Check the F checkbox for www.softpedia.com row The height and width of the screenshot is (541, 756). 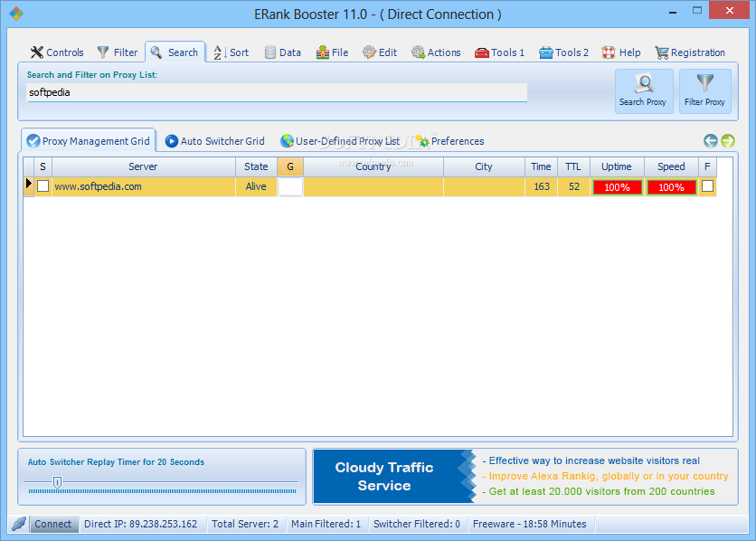707,186
